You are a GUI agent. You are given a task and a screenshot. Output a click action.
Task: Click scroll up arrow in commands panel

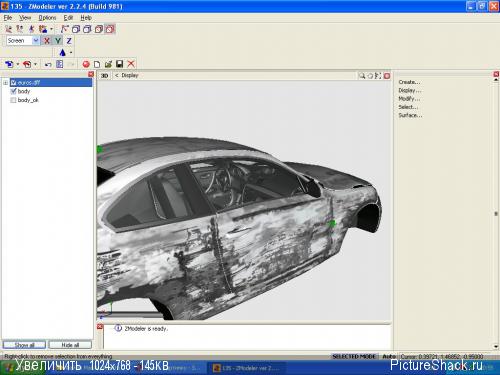click(496, 80)
